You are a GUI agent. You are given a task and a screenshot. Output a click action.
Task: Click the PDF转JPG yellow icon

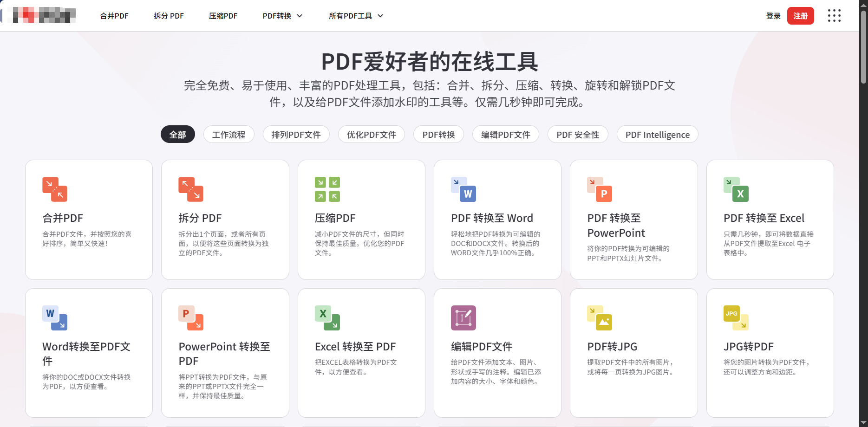click(x=600, y=318)
